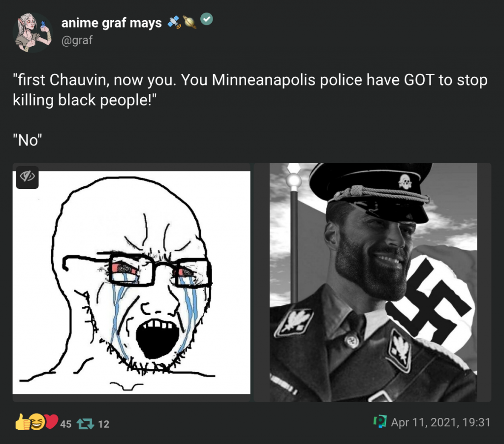Open the 'anime graf mays' profile name

pyautogui.click(x=112, y=23)
